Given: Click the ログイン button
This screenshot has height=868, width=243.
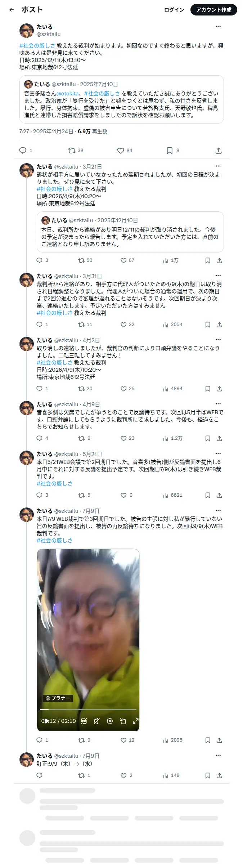Looking at the screenshot, I should 174,10.
